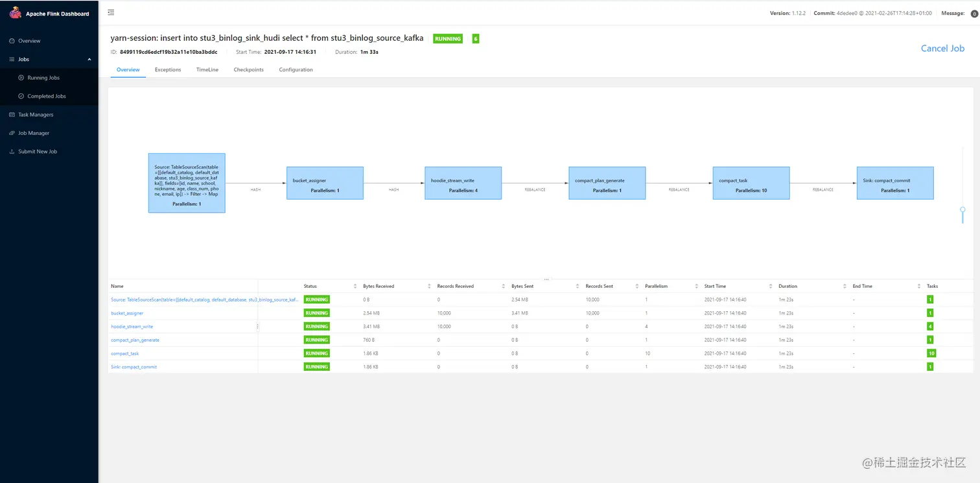Screen dimensions: 980x483
Task: Click the Running Jobs play-circle icon
Action: tap(21, 78)
